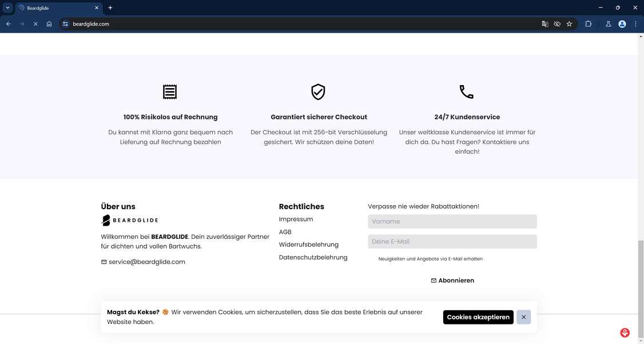Go to the browser home page
Viewport: 644px width, 344px height.
(49, 24)
